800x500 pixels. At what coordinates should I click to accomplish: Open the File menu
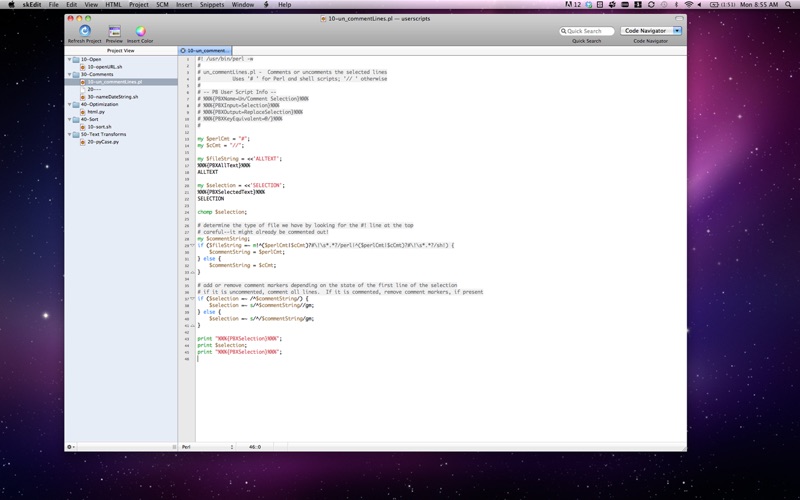pyautogui.click(x=54, y=5)
